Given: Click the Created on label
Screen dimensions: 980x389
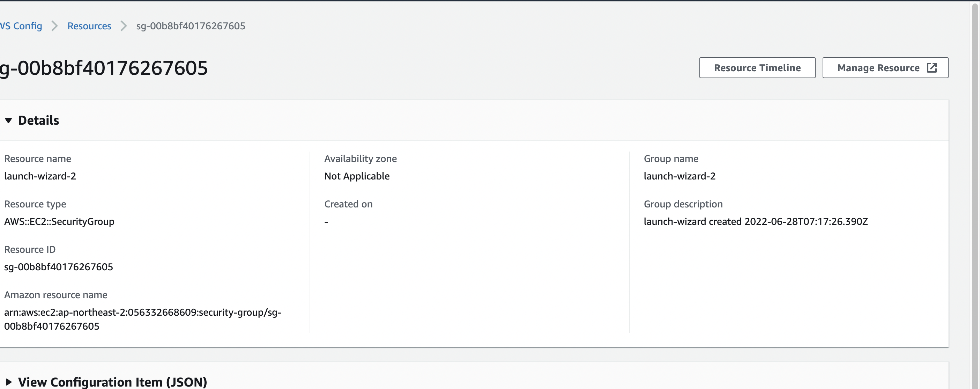Looking at the screenshot, I should 348,204.
